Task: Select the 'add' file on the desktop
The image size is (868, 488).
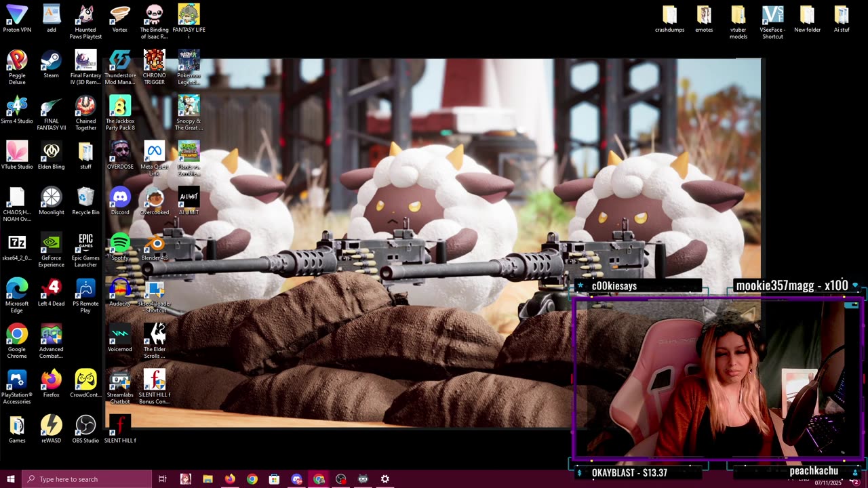Action: (x=52, y=19)
